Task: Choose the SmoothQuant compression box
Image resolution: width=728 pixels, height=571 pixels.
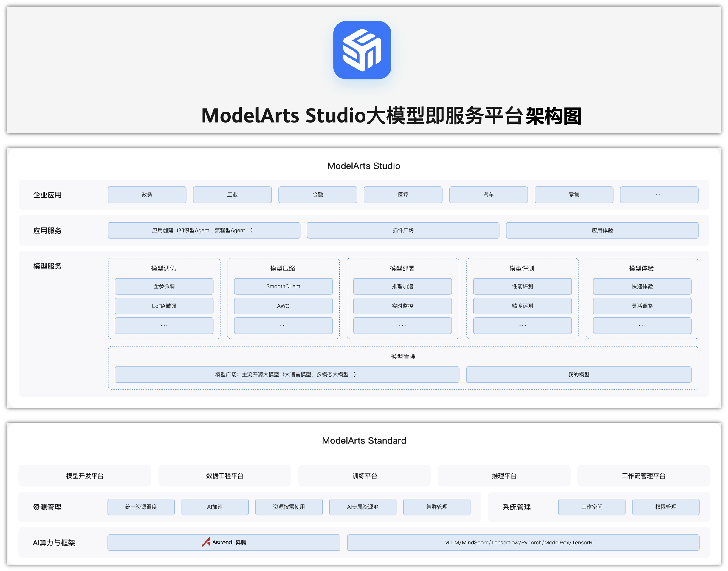Action: coord(283,286)
